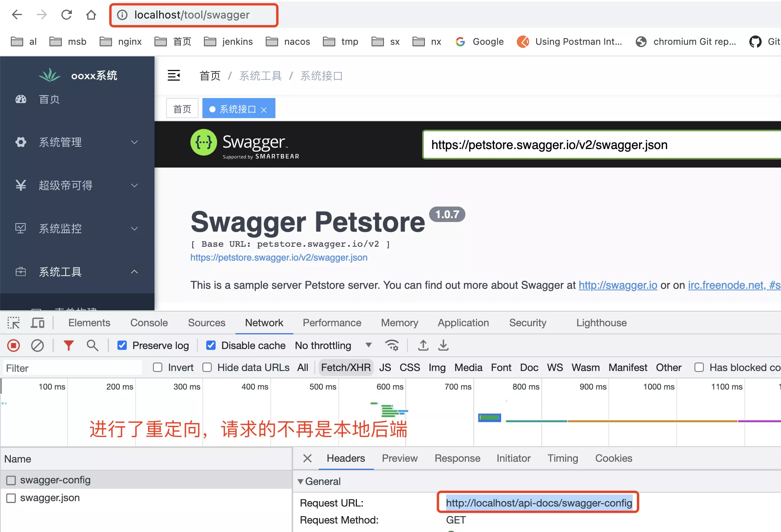Stop recording network log
This screenshot has width=781, height=532.
pyautogui.click(x=14, y=345)
